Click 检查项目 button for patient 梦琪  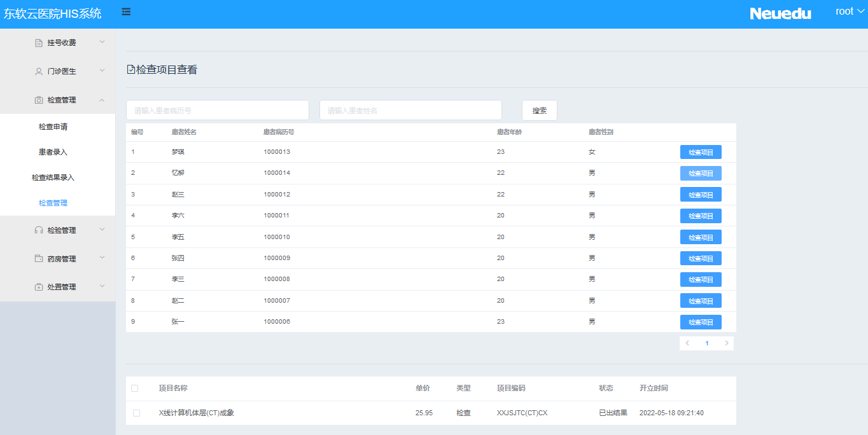click(701, 152)
